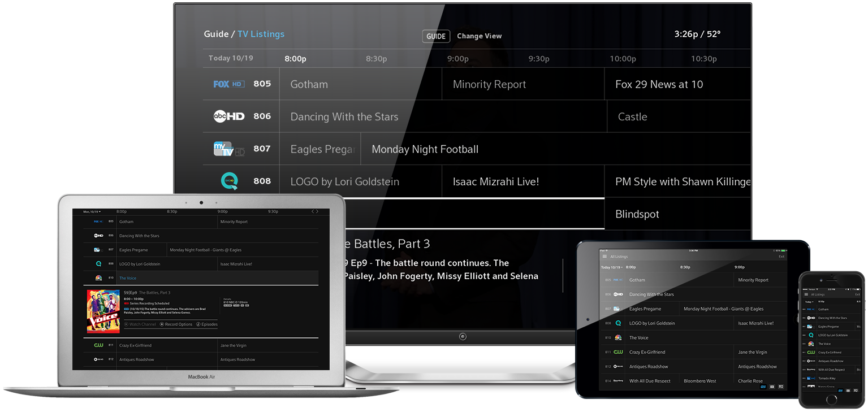Click the NBC peacock logo next to The Voice
868x412 pixels.
click(x=98, y=278)
